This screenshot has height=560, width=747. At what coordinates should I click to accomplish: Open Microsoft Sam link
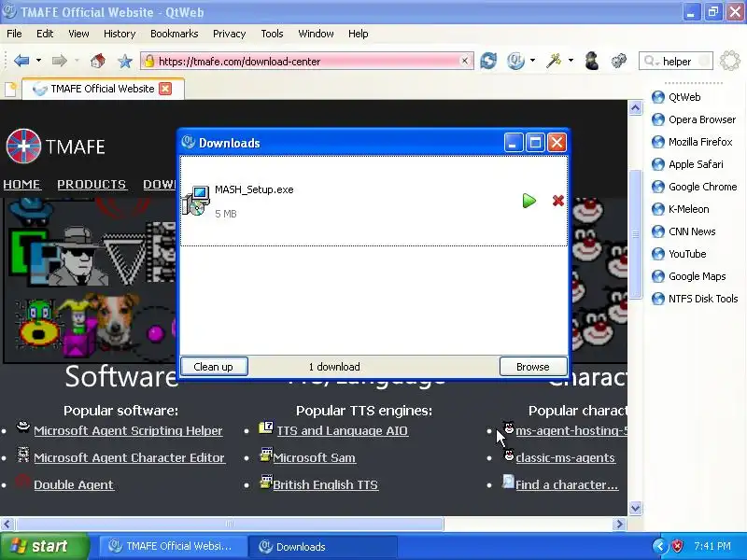[315, 457]
